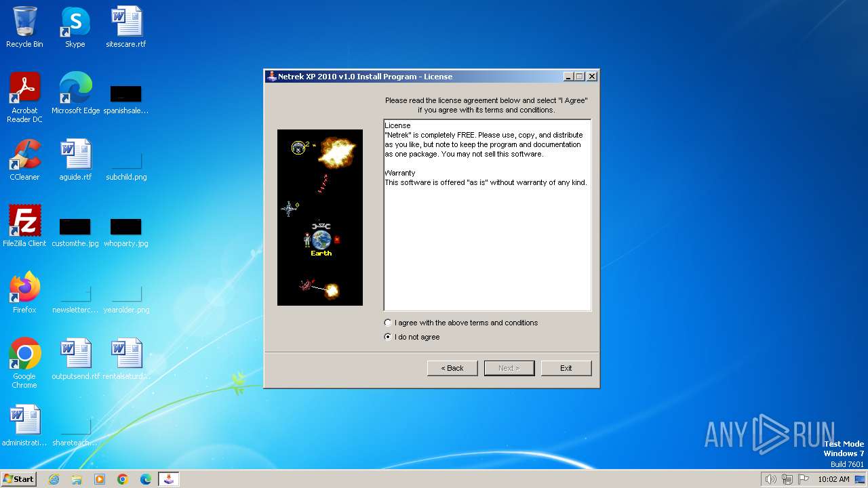Select the spanishsale file icon
The width and height of the screenshot is (868, 488).
click(126, 98)
